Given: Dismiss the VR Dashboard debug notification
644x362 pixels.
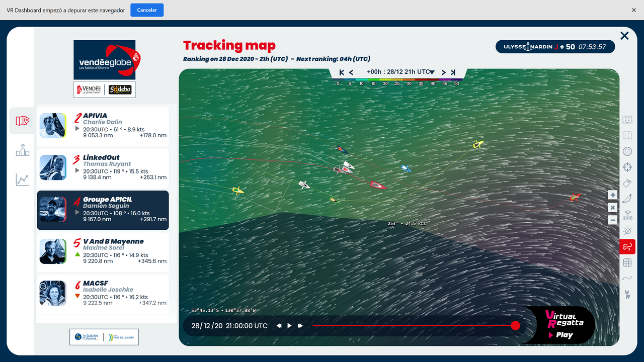Looking at the screenshot, I should coord(634,10).
